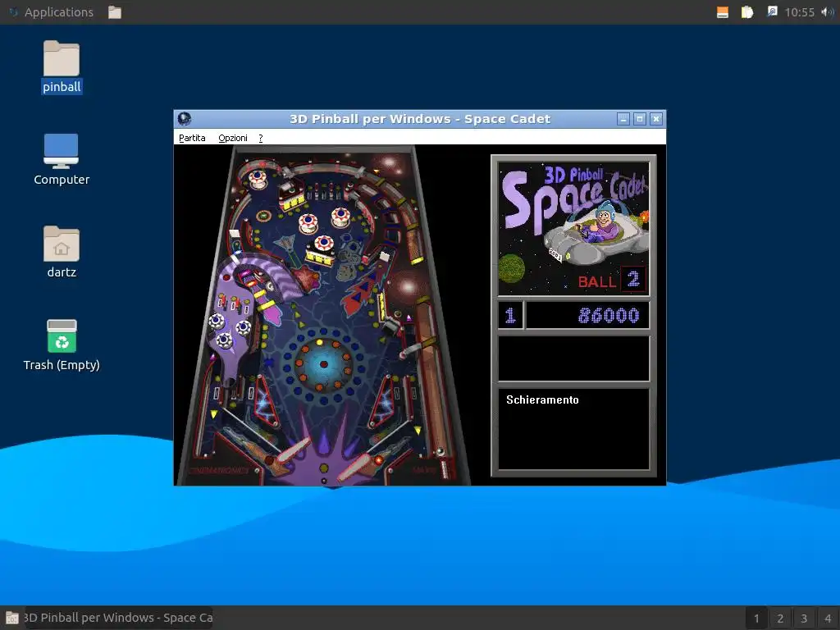
Task: Click the top-left bumper on the table
Action: (x=258, y=178)
